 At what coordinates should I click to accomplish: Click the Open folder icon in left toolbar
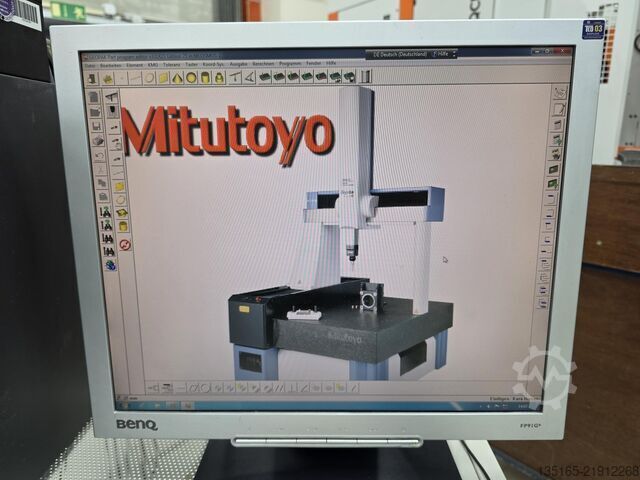point(95,111)
